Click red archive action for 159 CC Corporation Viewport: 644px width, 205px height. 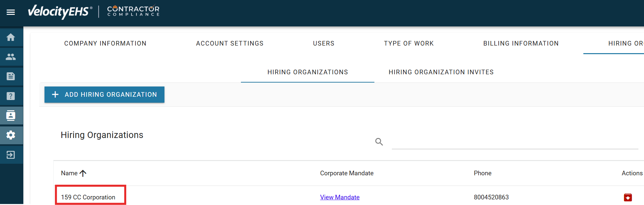(628, 197)
